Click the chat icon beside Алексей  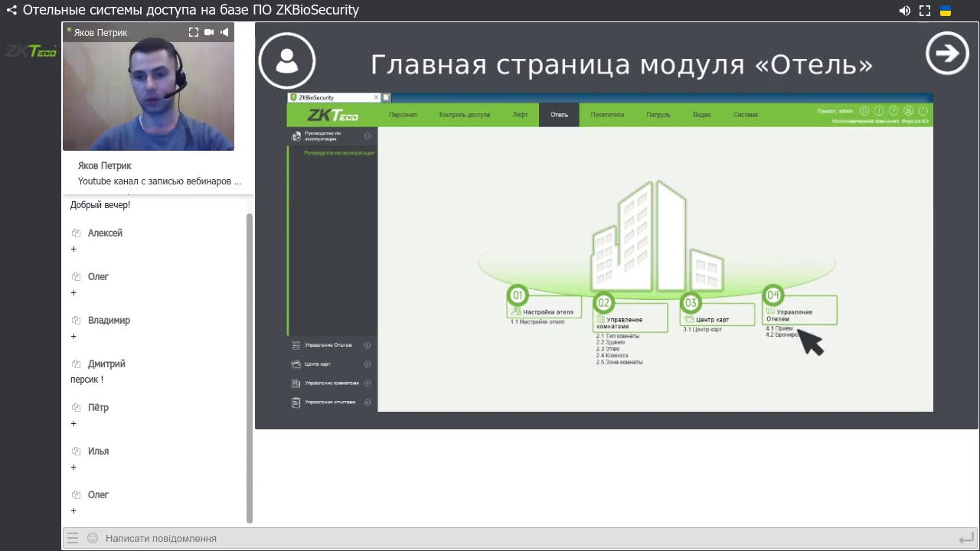coord(76,233)
